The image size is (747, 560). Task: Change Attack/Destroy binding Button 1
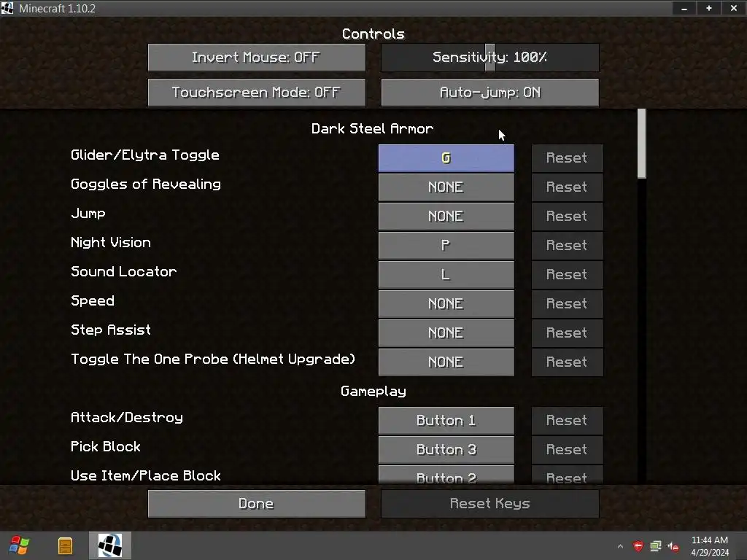446,421
